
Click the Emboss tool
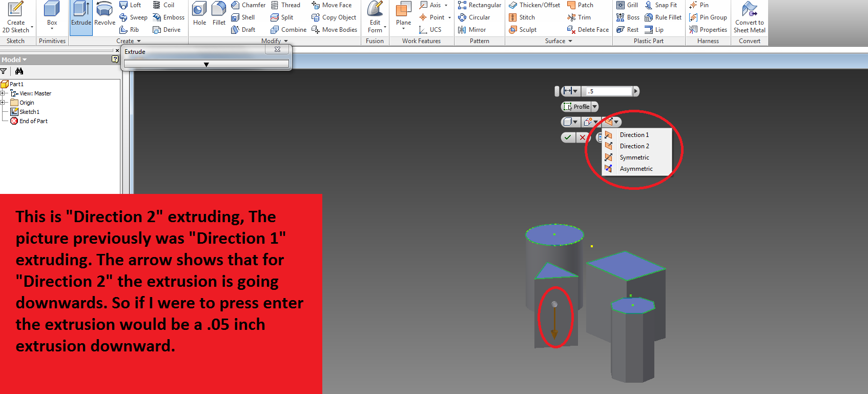click(169, 17)
